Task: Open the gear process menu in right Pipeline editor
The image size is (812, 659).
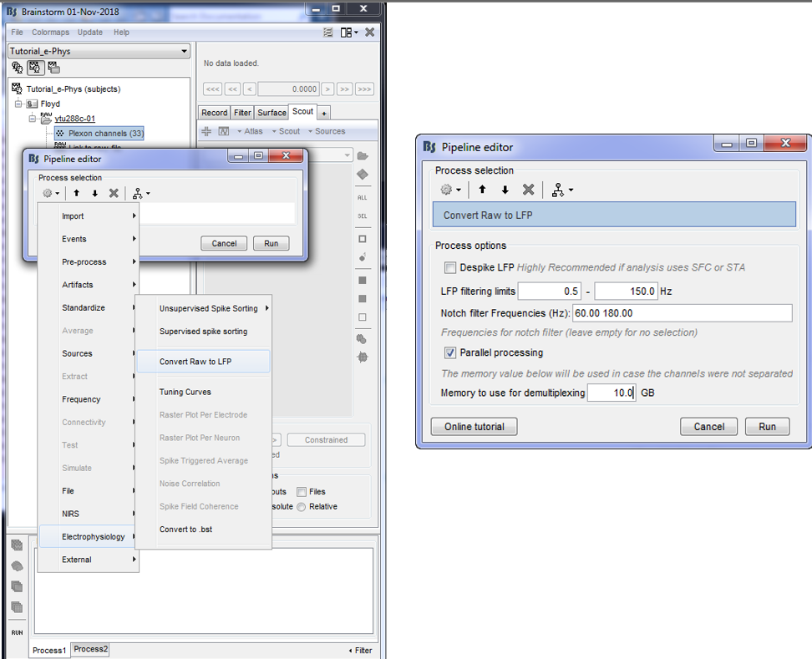Action: coord(451,190)
